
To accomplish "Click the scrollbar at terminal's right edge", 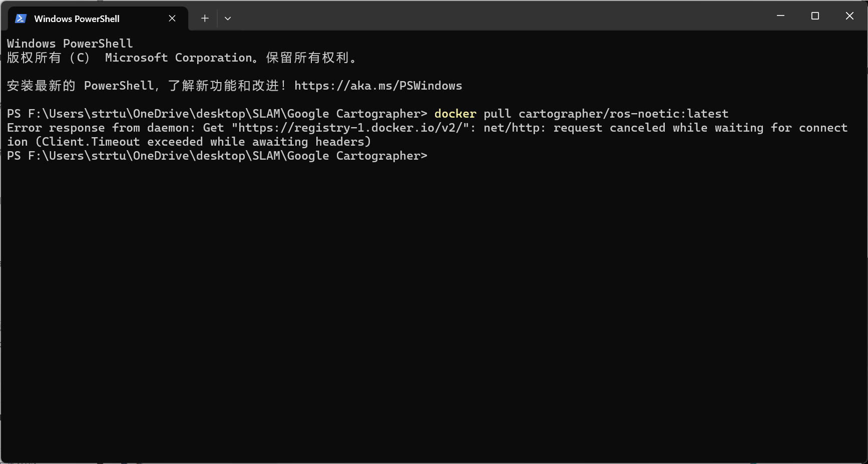I will pyautogui.click(x=864, y=245).
